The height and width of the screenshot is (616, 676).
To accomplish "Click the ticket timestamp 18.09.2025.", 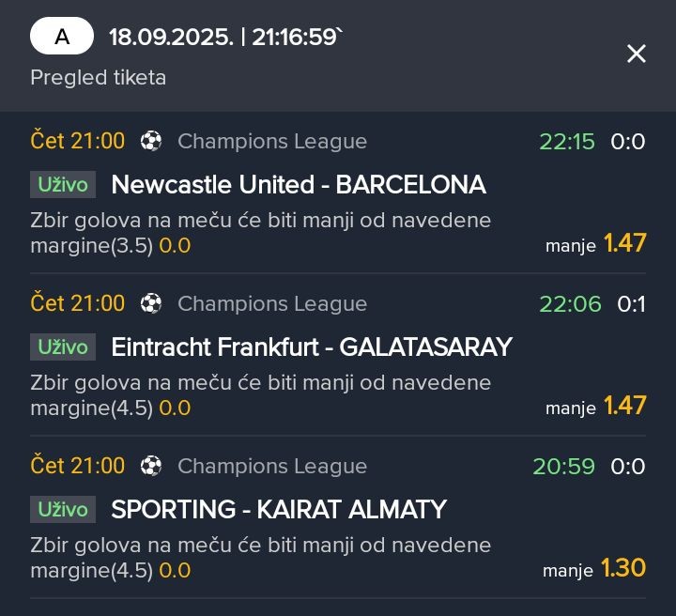I will [x=171, y=37].
